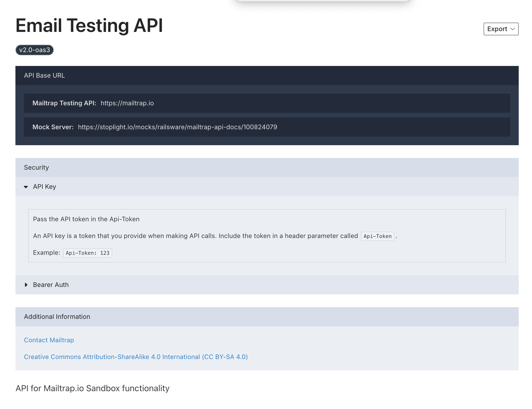This screenshot has height=409, width=532.
Task: Click the Api-Token inline code label
Action: [377, 236]
